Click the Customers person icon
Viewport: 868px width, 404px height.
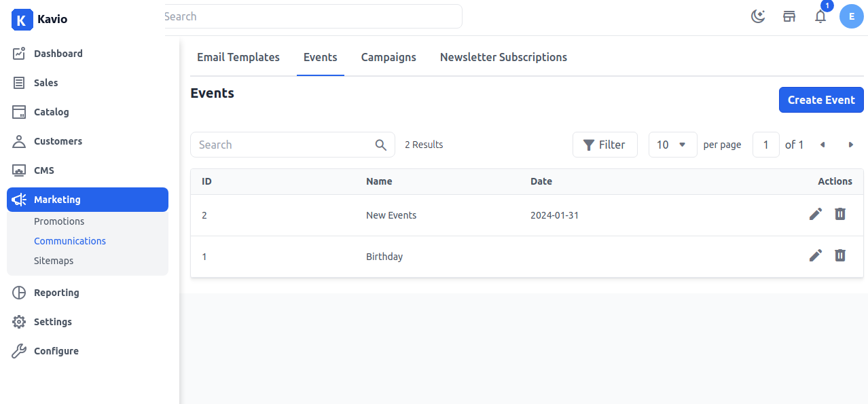click(x=19, y=141)
